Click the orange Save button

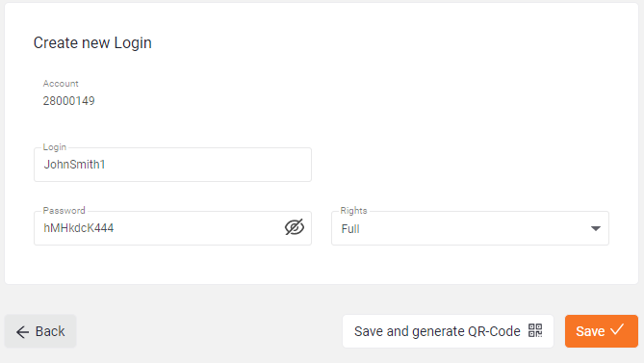pos(602,331)
